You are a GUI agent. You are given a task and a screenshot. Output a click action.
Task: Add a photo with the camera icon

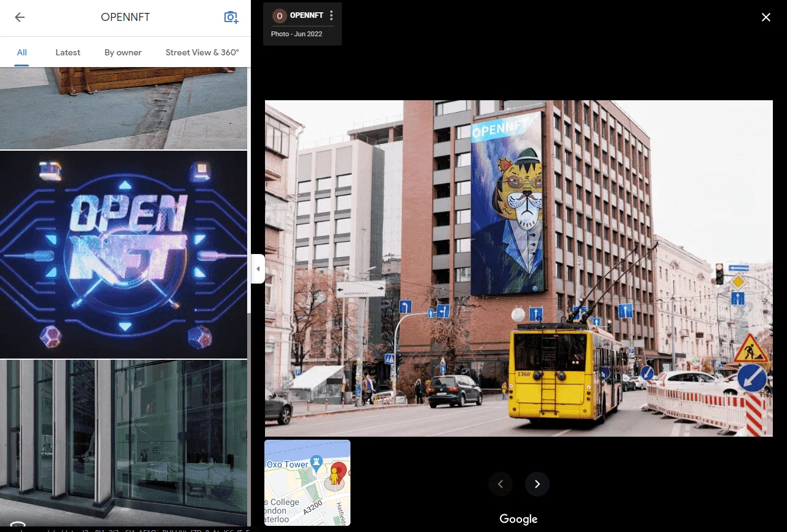(231, 17)
